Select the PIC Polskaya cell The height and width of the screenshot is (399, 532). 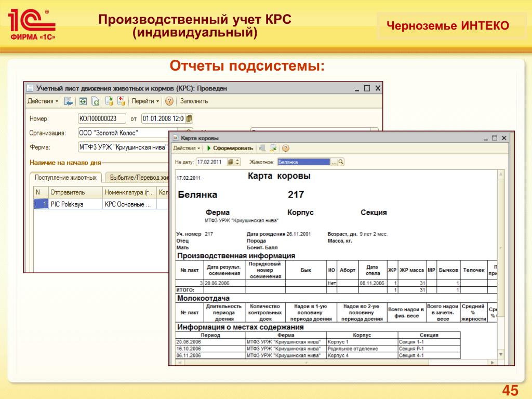[75, 204]
